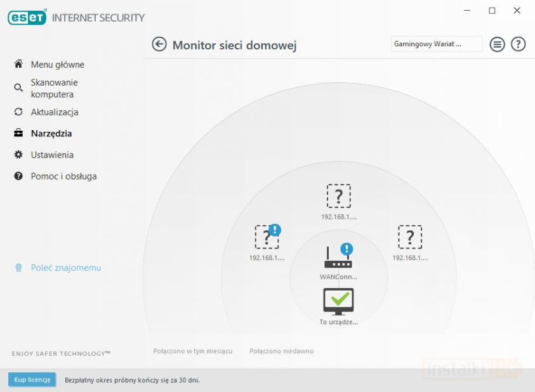Open the list view menu icon
This screenshot has width=535, height=392.
[497, 44]
